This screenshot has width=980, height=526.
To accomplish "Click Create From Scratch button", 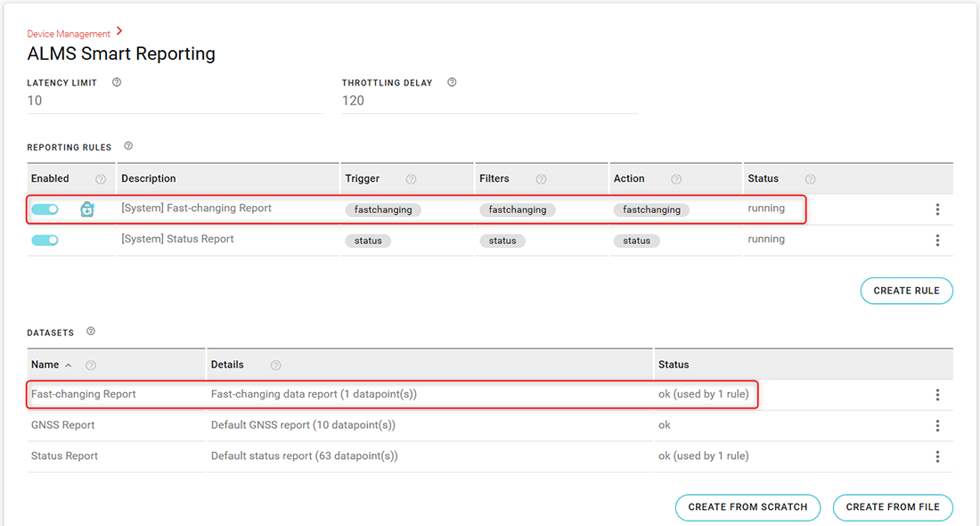I will (747, 506).
